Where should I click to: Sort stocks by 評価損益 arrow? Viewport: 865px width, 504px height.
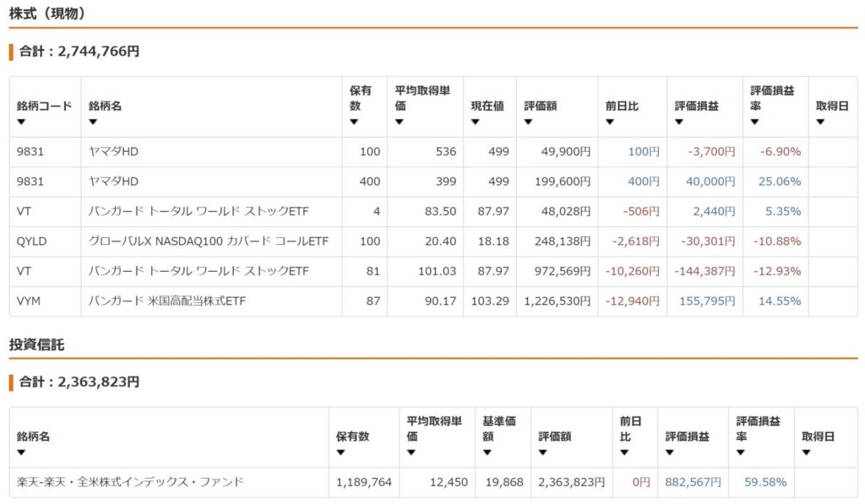(679, 122)
